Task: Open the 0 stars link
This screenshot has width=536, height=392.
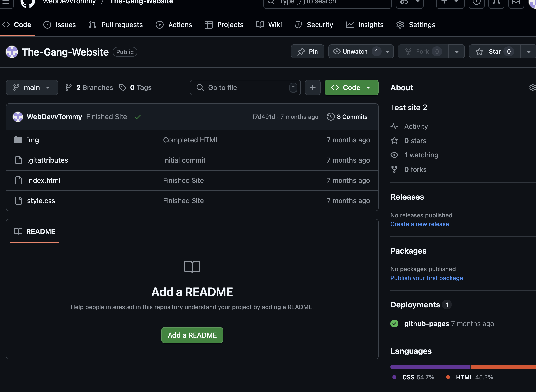Action: (x=409, y=141)
